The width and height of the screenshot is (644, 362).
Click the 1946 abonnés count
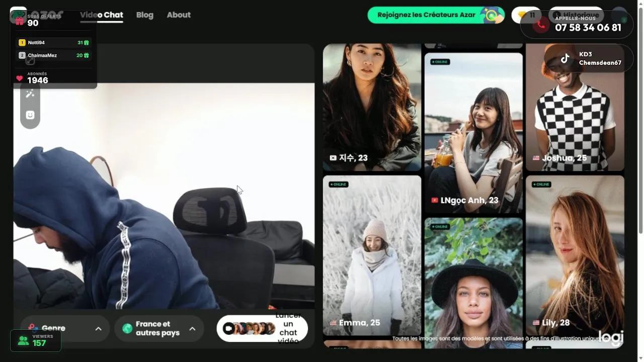(x=38, y=80)
